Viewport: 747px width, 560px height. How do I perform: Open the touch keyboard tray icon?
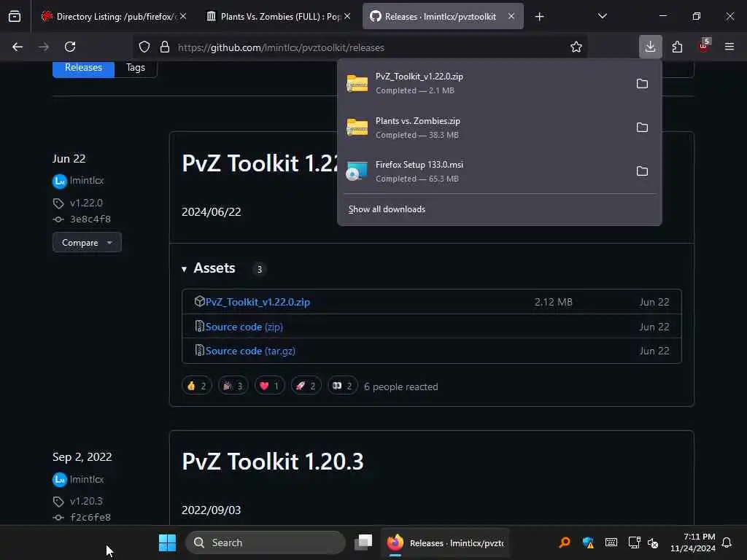pyautogui.click(x=611, y=542)
